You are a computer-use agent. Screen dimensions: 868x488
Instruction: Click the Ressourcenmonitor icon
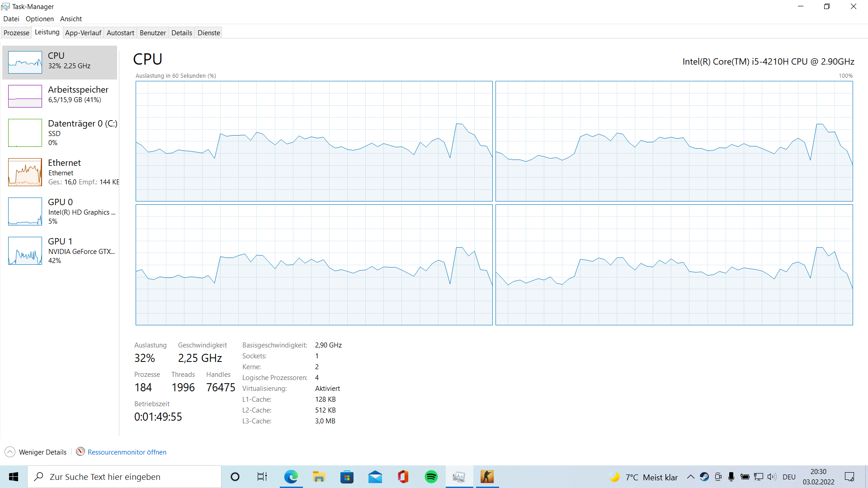[x=80, y=452]
